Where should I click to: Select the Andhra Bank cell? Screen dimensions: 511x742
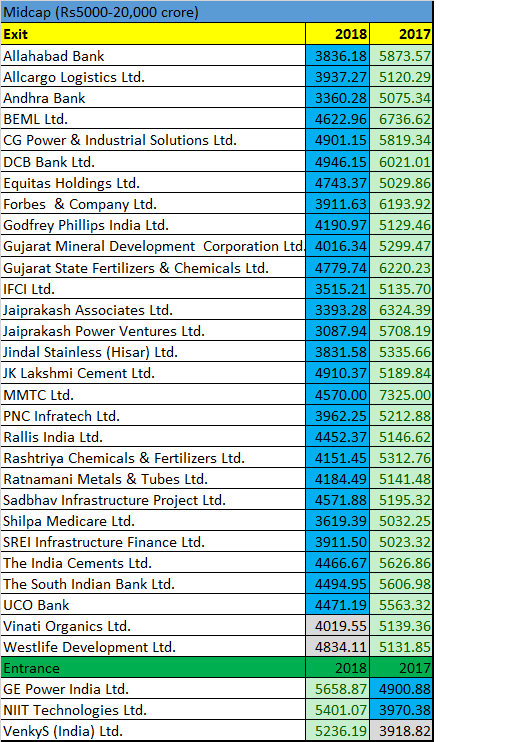153,98
